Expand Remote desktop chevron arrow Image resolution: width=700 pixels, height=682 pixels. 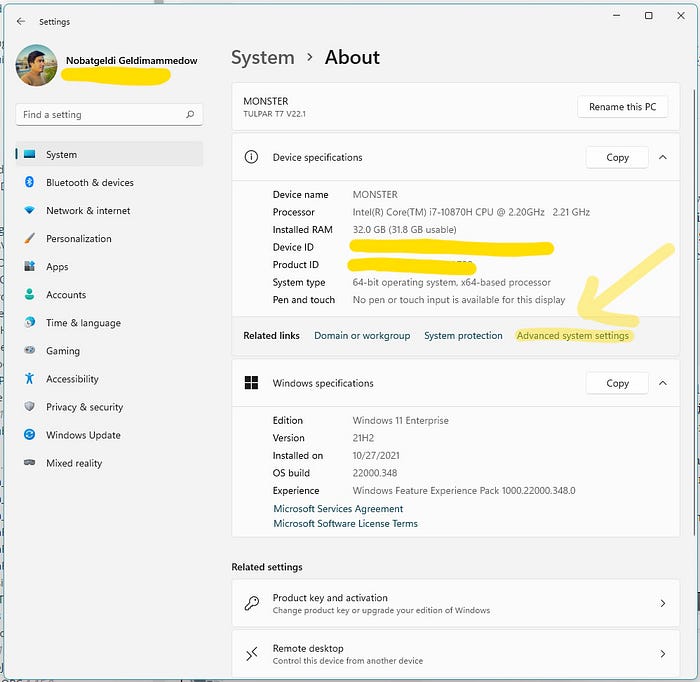(663, 654)
